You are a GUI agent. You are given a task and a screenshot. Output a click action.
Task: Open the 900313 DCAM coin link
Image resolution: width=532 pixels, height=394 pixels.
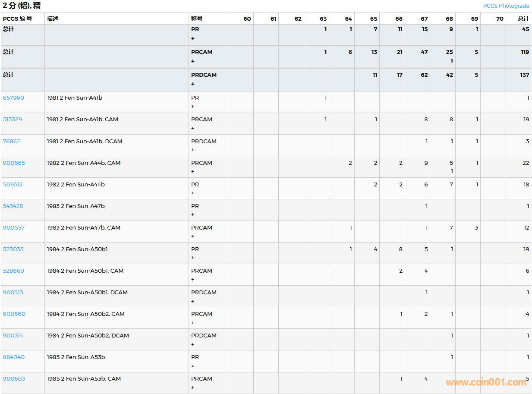[13, 292]
